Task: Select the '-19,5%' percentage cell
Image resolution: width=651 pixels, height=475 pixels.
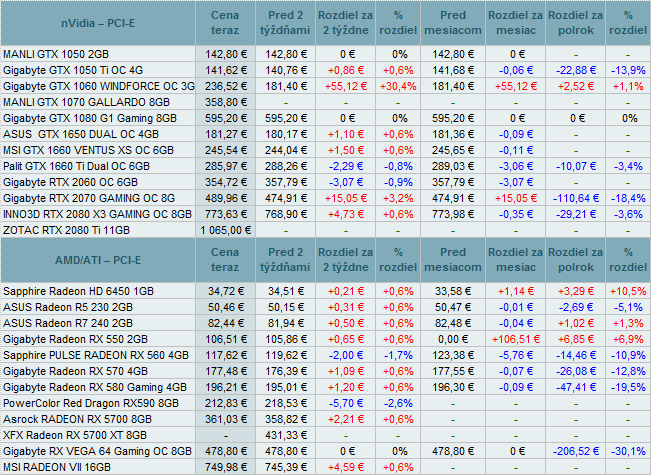Action: point(628,387)
